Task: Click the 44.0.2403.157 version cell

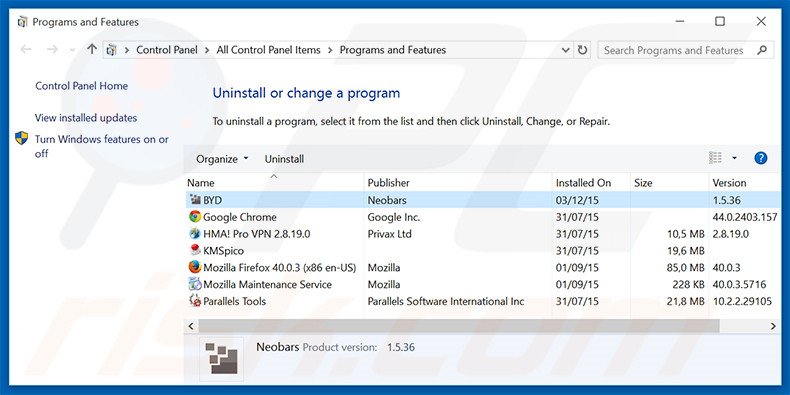Action: pyautogui.click(x=745, y=217)
